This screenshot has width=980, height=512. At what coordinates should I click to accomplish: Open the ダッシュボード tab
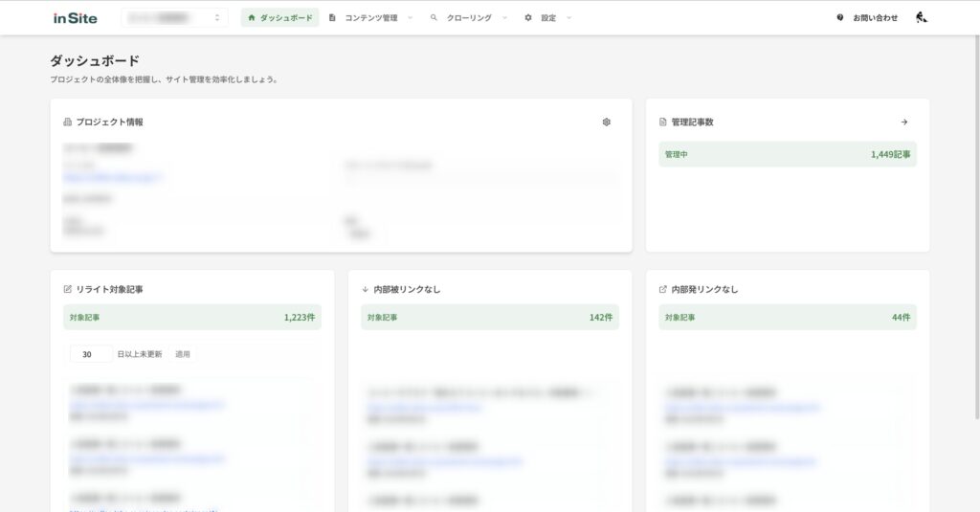280,17
